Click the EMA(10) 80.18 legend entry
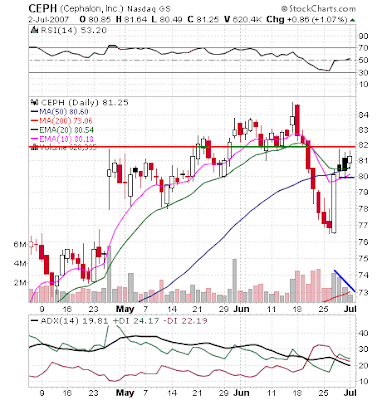The image size is (382, 400). pos(62,139)
